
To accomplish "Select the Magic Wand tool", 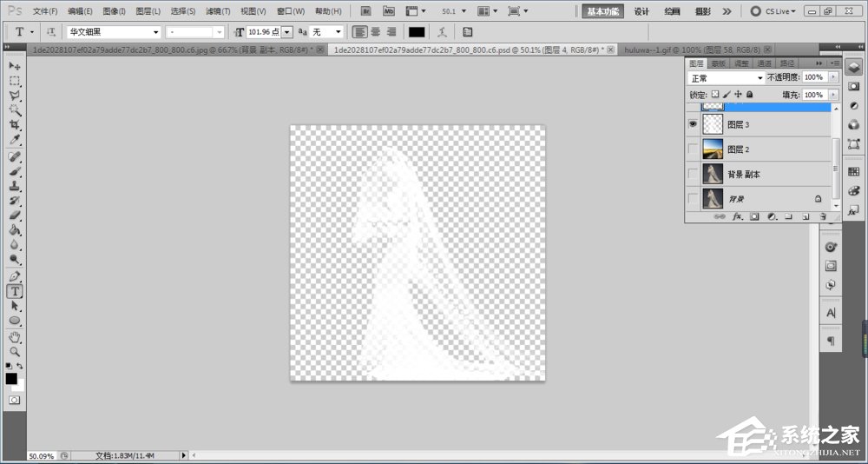I will point(15,110).
